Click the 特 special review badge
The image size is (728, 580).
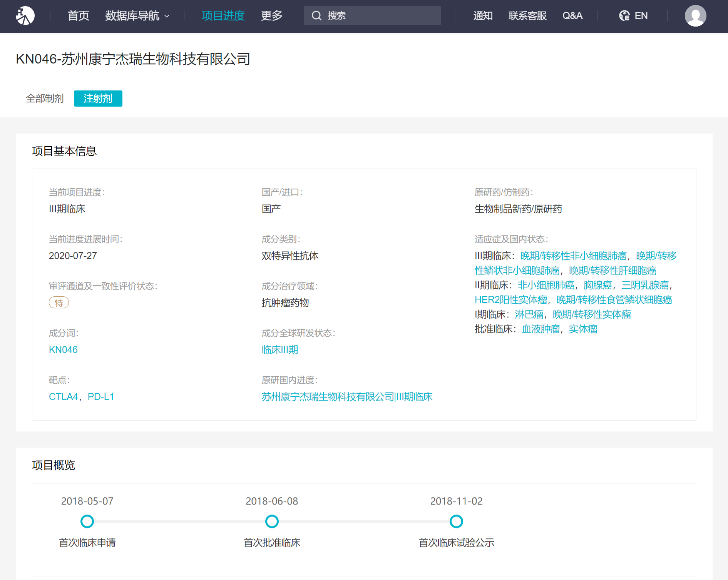tap(59, 303)
